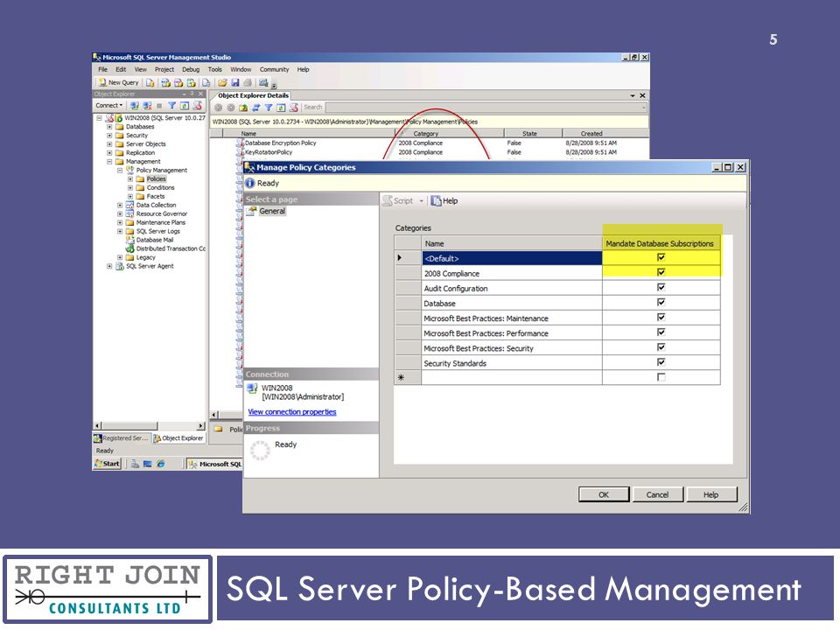The height and width of the screenshot is (630, 840).
Task: Toggle Mandate checkbox for 2008 Compliance
Action: click(x=661, y=272)
